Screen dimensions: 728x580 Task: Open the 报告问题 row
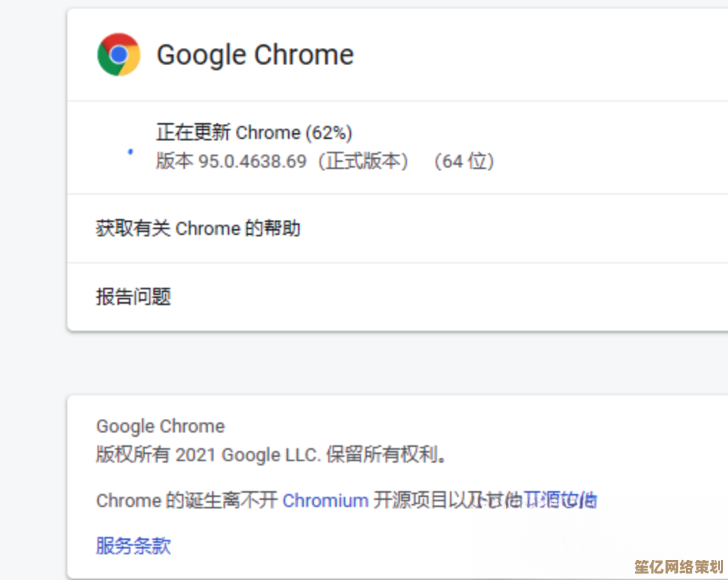[x=133, y=296]
